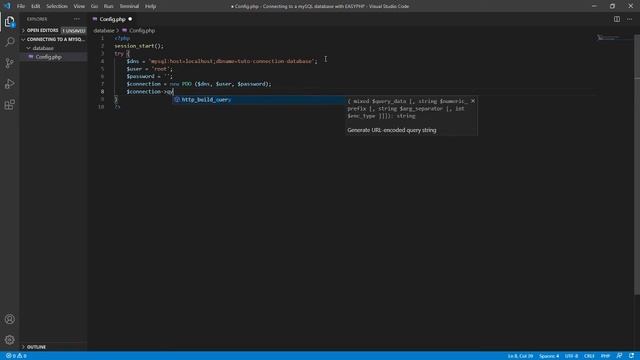Click the Explorer panel title

pyautogui.click(x=37, y=19)
